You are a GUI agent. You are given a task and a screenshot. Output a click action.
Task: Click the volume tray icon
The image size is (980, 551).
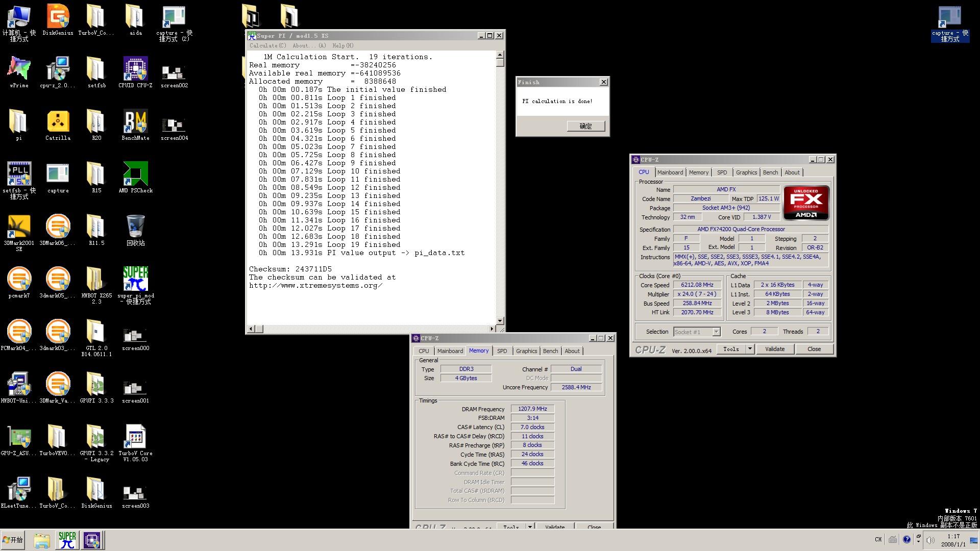coord(930,540)
